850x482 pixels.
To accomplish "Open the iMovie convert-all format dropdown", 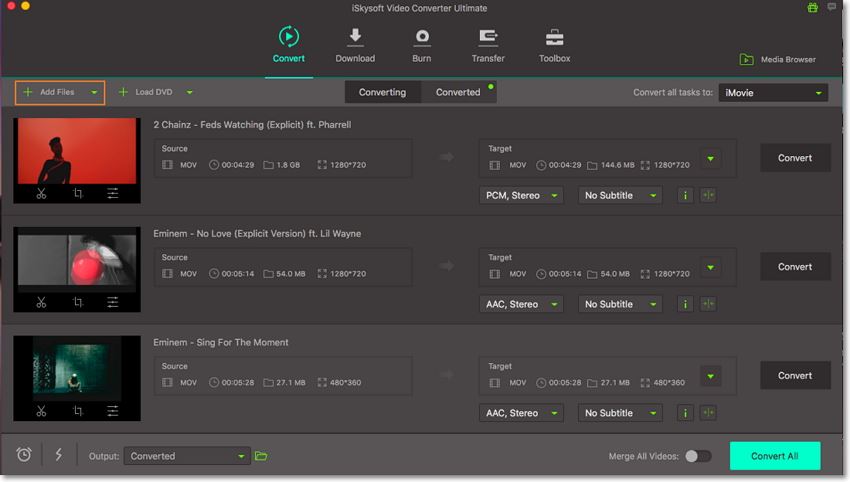I will coord(773,93).
